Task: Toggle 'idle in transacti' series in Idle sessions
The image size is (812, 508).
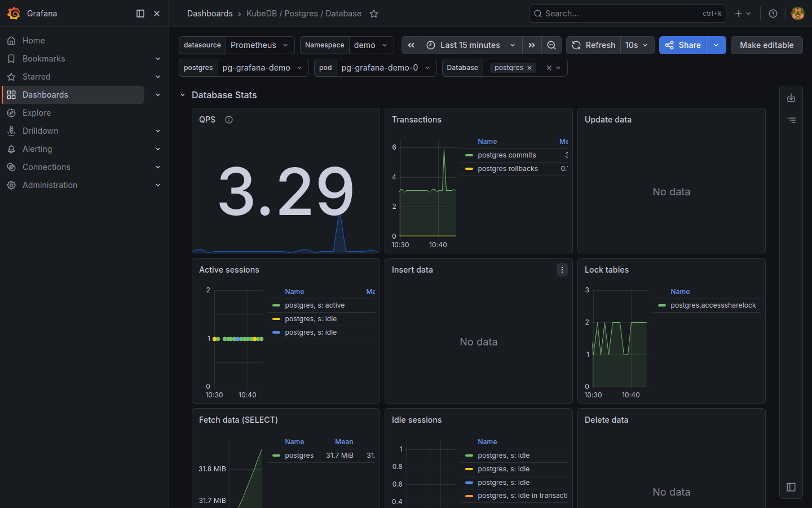Action: point(522,496)
